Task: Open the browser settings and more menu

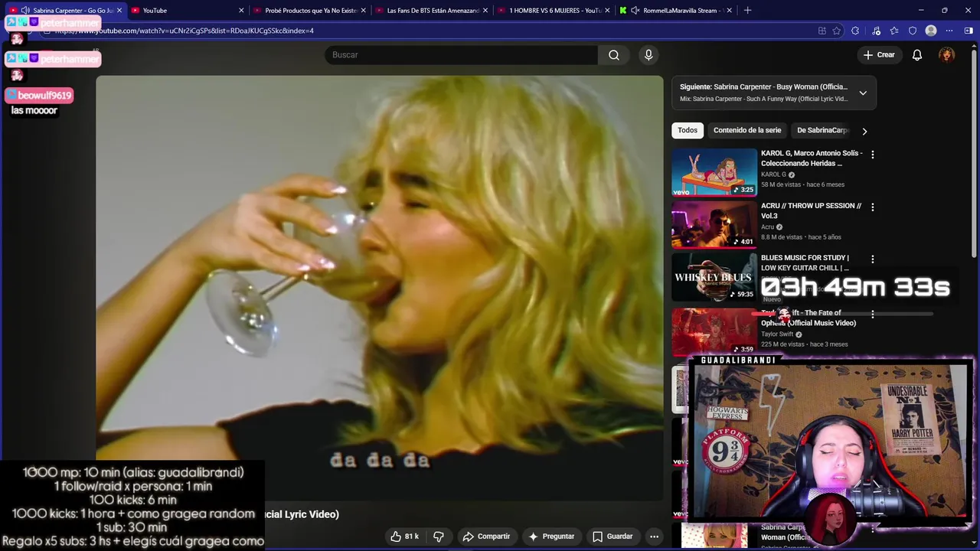Action: 949,31
